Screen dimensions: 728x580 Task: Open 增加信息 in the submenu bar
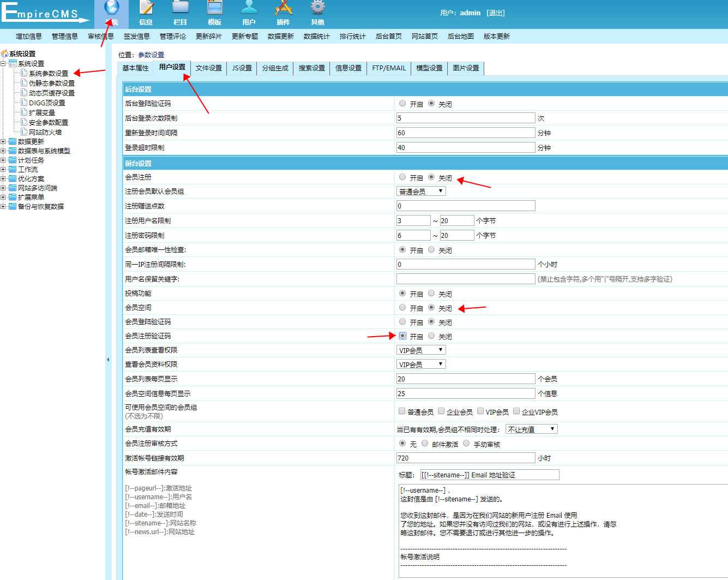[x=29, y=37]
